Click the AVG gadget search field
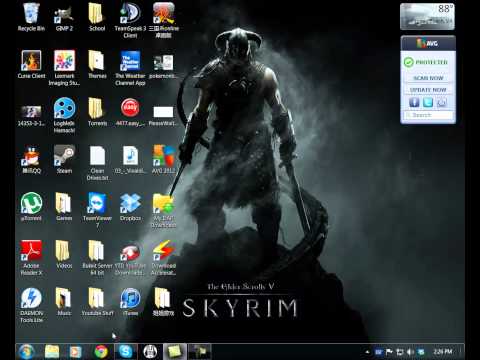Screen dimensions: 480x360 (428, 115)
